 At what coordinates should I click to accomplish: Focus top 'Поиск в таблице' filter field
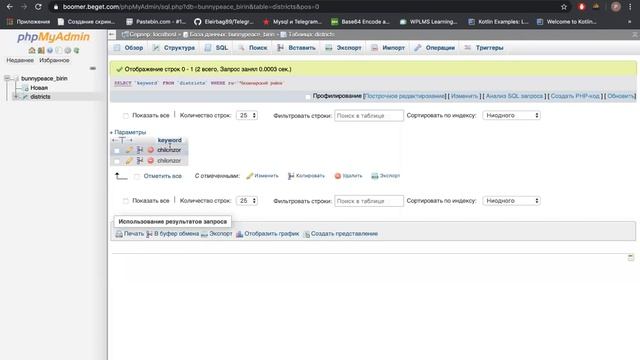point(369,116)
